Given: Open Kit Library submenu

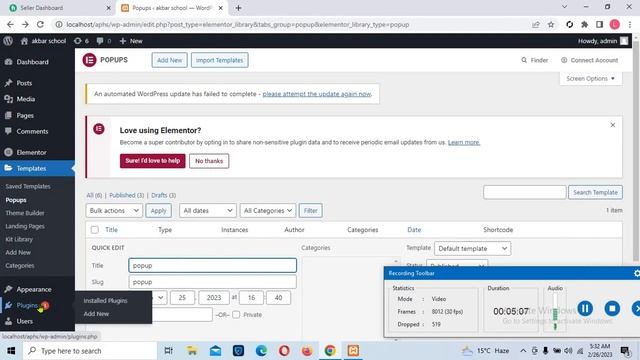Looking at the screenshot, I should point(19,239).
